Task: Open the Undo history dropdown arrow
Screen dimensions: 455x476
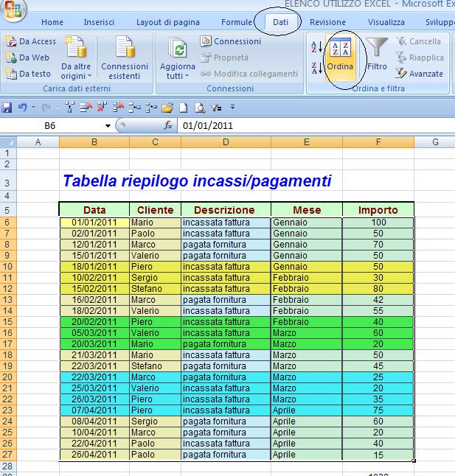Action: pyautogui.click(x=33, y=108)
